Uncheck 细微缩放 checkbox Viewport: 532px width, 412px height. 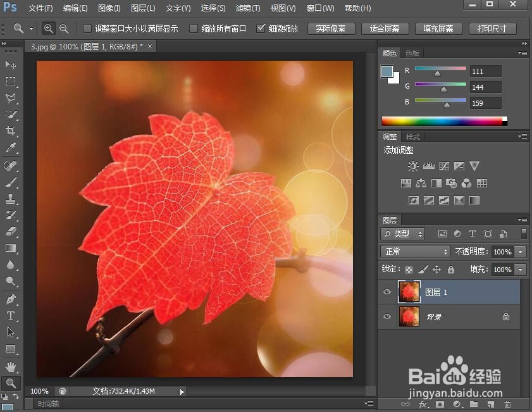click(261, 28)
